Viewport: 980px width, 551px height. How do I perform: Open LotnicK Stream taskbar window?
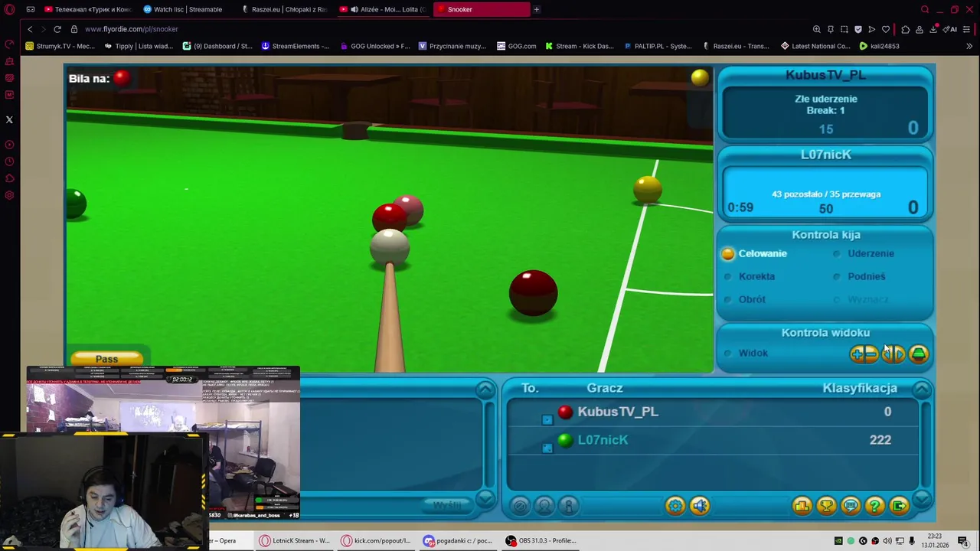(294, 540)
